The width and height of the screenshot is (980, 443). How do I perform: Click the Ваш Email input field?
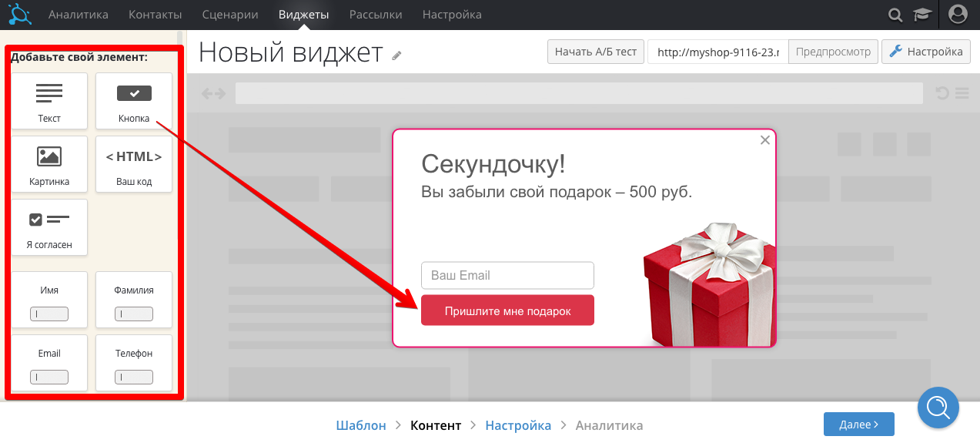[507, 275]
